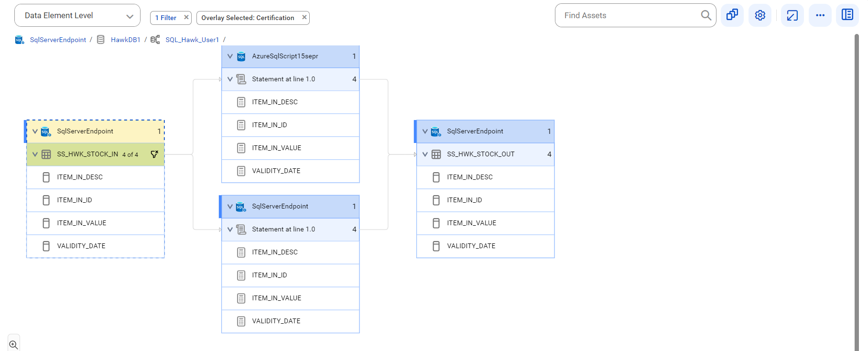This screenshot has height=351, width=868.
Task: Click the filter icon on SS_HWK_STOCK_IN
Action: point(154,154)
